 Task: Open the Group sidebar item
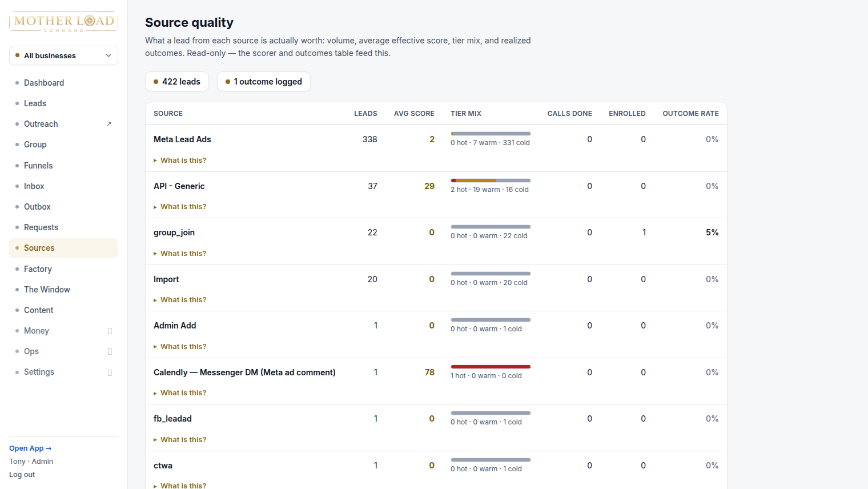63,145
